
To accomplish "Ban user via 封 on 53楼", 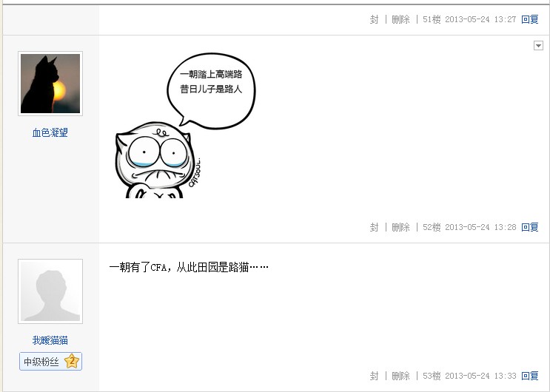I will (x=374, y=376).
